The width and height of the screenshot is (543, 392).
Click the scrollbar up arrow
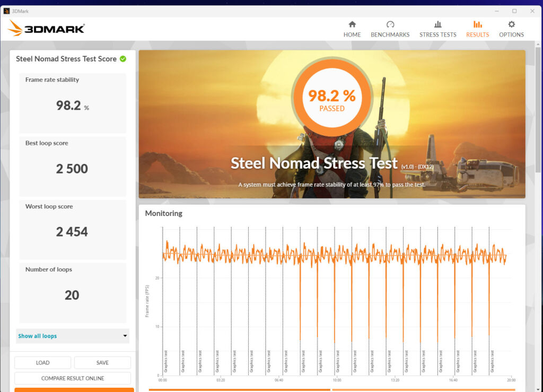tap(538, 45)
